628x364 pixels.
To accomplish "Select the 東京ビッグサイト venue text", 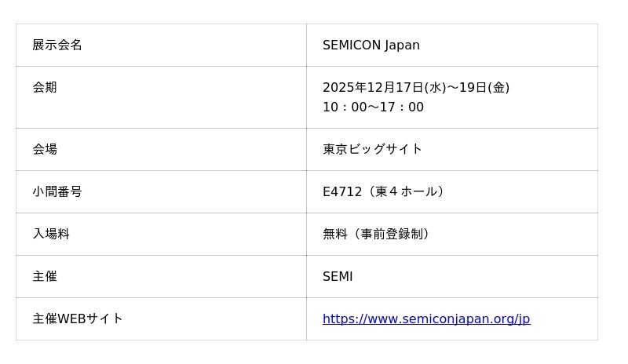I will [x=372, y=149].
